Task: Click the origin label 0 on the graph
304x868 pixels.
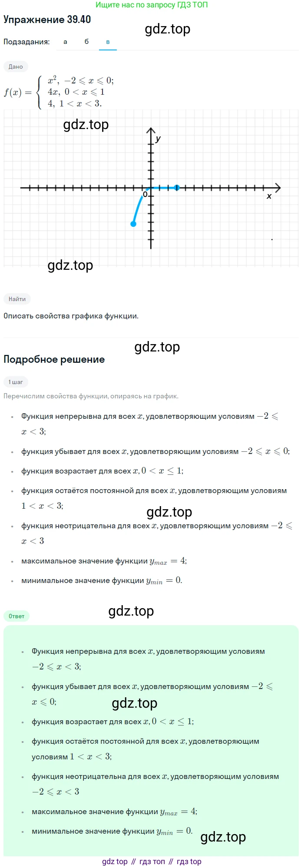Action: click(145, 195)
